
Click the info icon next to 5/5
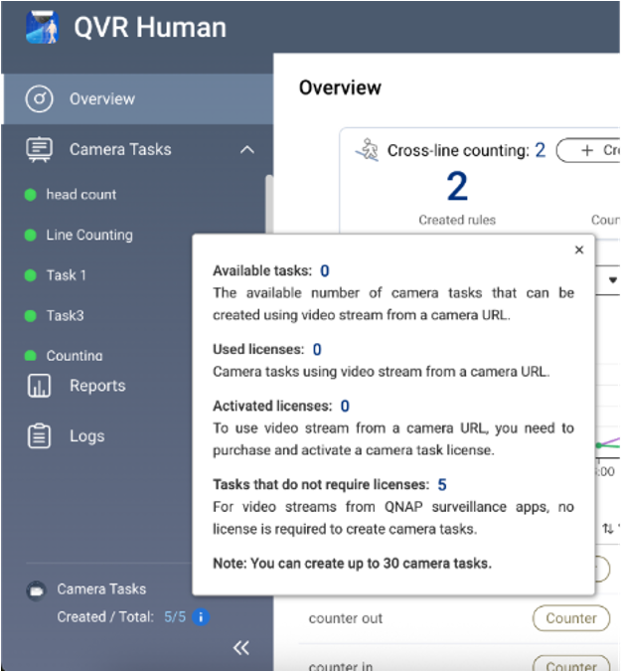click(x=201, y=617)
